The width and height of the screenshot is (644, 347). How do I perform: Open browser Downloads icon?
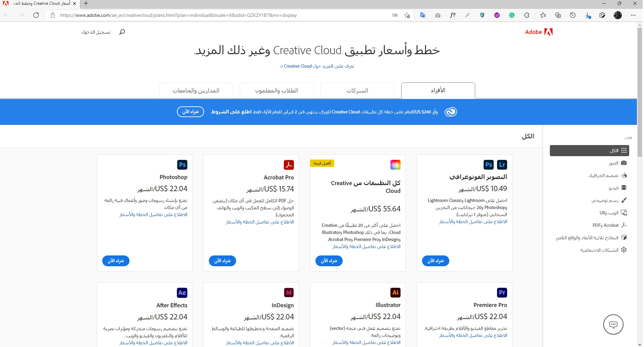click(x=588, y=15)
